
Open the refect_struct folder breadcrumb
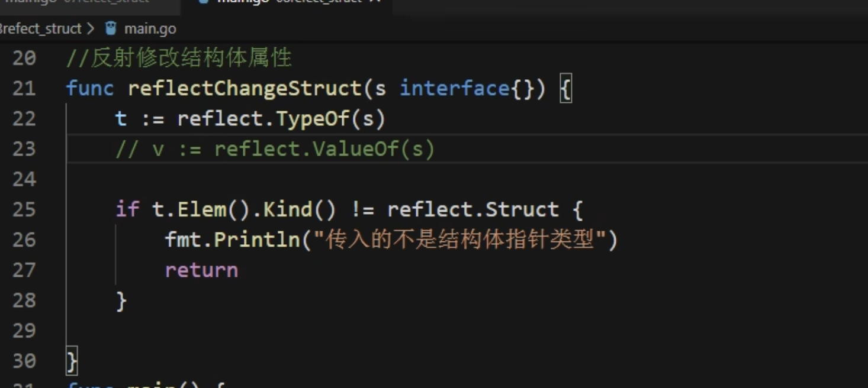click(40, 28)
